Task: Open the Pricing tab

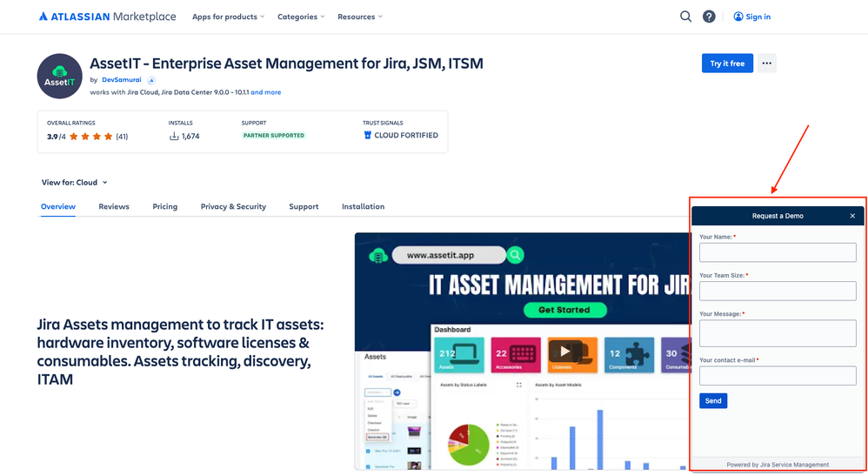Action: pyautogui.click(x=165, y=206)
